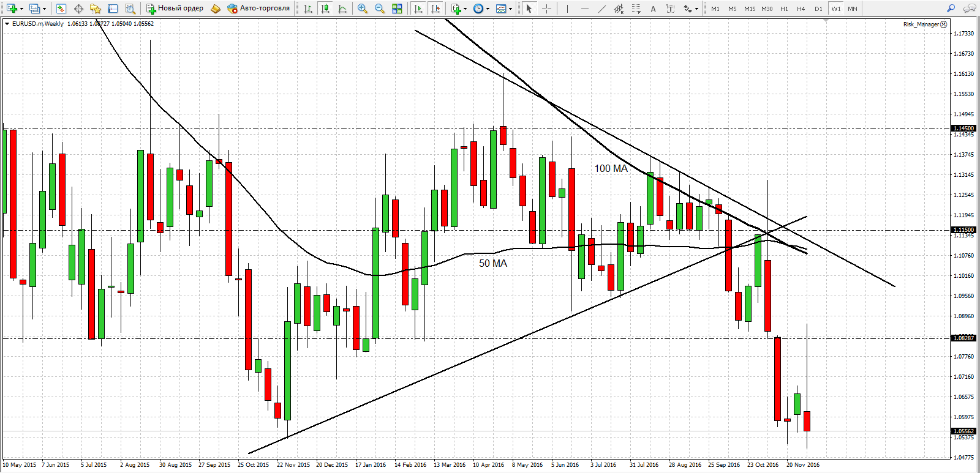The width and height of the screenshot is (980, 473).
Task: Click the Risk_Manager expert advisor label
Action: click(x=921, y=24)
